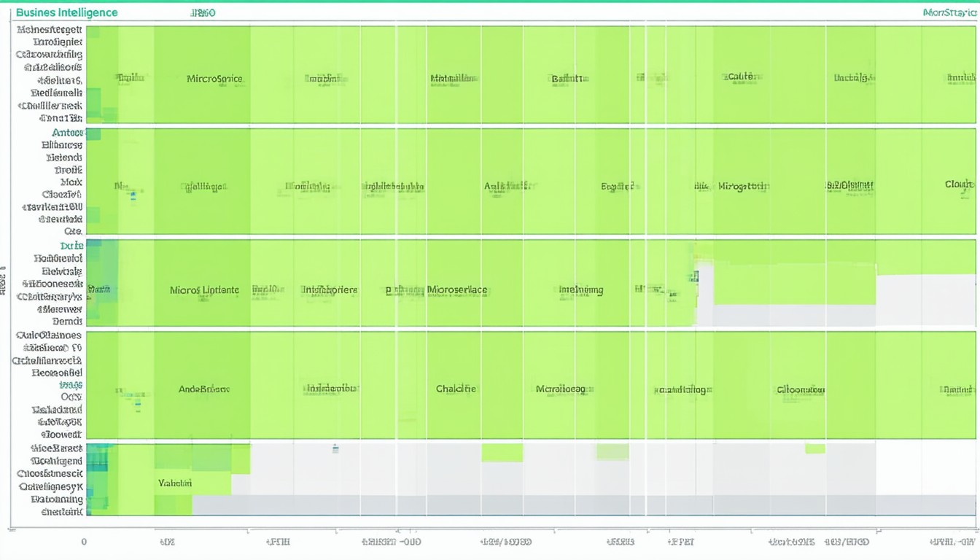
Task: Click the Chalolte cell in fourth row
Action: click(x=456, y=389)
